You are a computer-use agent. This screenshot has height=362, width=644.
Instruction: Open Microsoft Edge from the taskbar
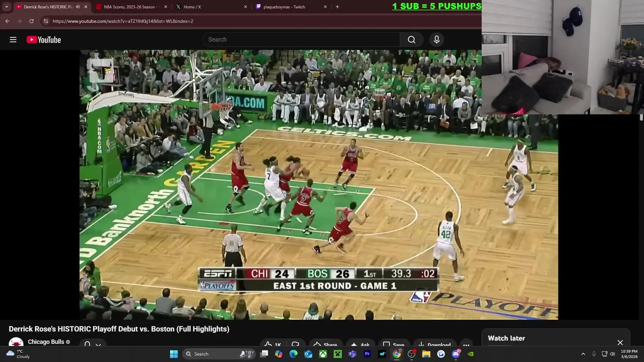coord(293,354)
